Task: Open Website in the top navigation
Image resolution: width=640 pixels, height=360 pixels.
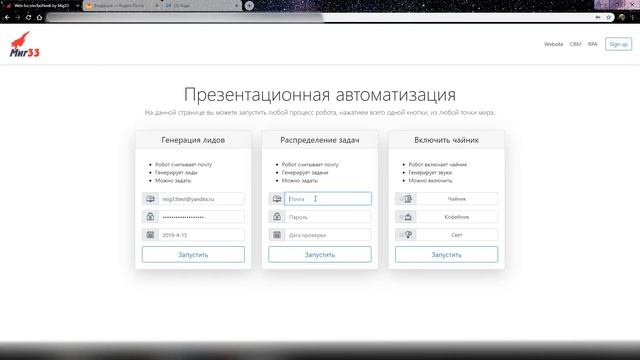Action: (x=553, y=44)
